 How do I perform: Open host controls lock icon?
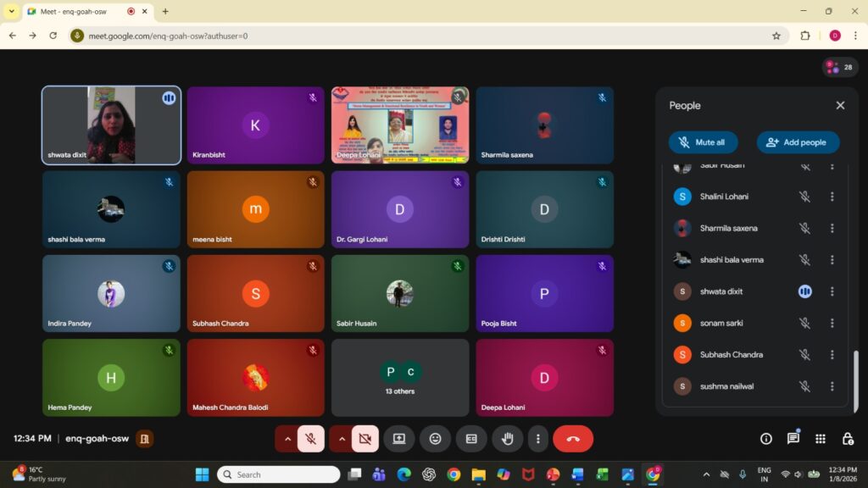[847, 439]
